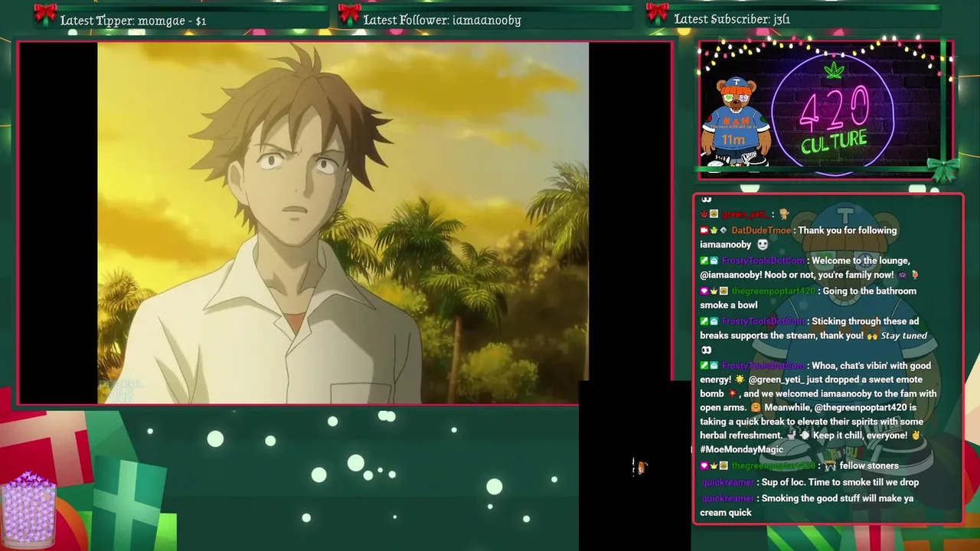Click badges before FrostyToolsDotCom's Welcome to the lounge message
The width and height of the screenshot is (980, 551).
coord(709,261)
